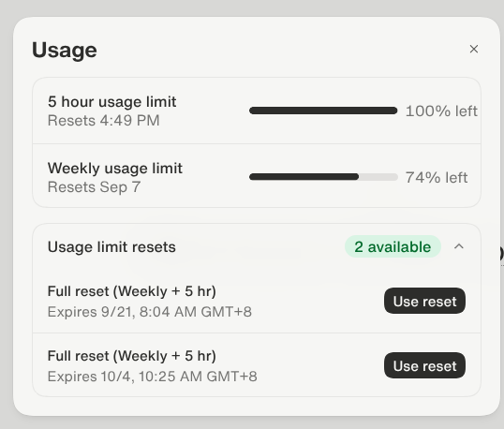Image resolution: width=504 pixels, height=429 pixels.
Task: Select the 5 hour usage limit label
Action: pos(111,102)
